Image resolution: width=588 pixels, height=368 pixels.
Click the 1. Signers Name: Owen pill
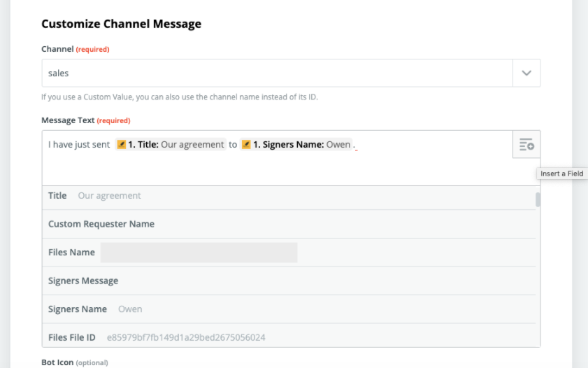pos(296,144)
